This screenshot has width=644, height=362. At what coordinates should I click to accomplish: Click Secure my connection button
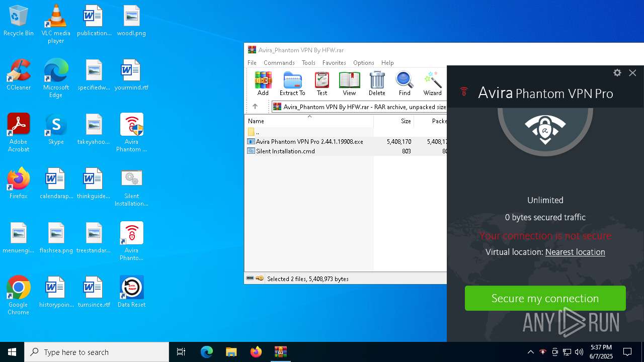(545, 298)
